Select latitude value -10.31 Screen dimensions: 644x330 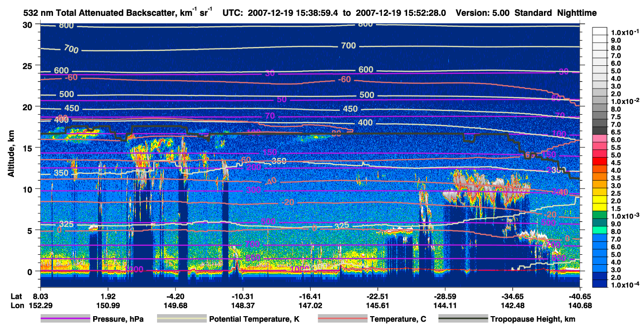[x=242, y=297]
